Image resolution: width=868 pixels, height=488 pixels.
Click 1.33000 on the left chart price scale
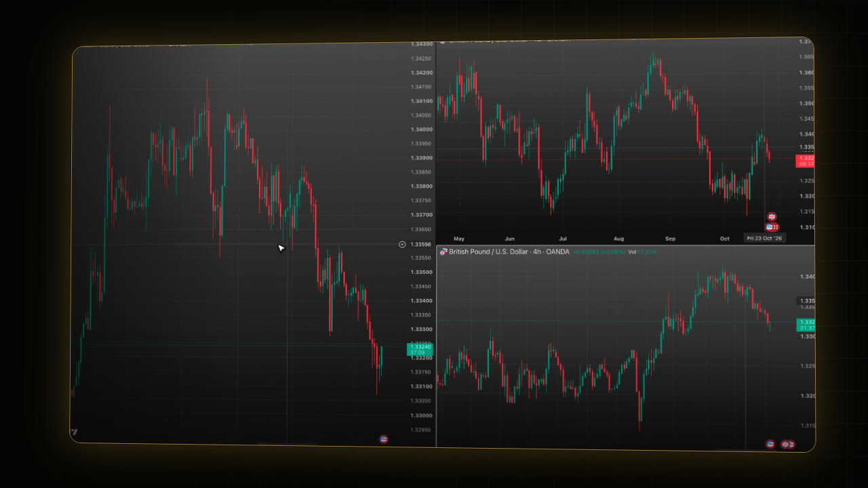point(421,415)
